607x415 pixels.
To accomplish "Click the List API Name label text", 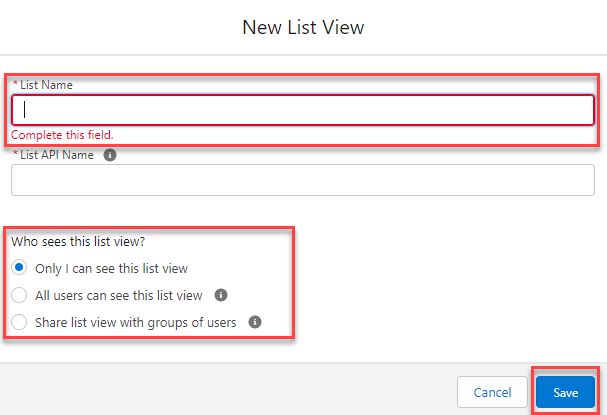I will [57, 155].
